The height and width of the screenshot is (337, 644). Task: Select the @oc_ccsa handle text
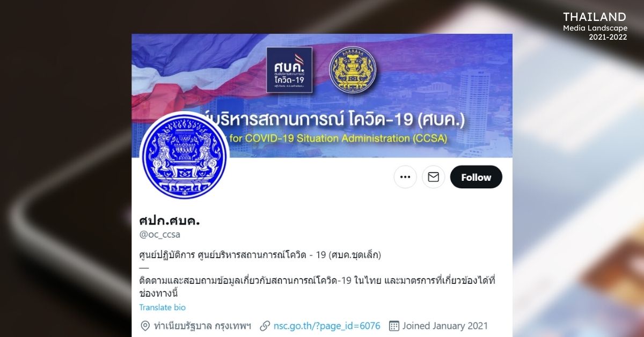[x=160, y=235]
